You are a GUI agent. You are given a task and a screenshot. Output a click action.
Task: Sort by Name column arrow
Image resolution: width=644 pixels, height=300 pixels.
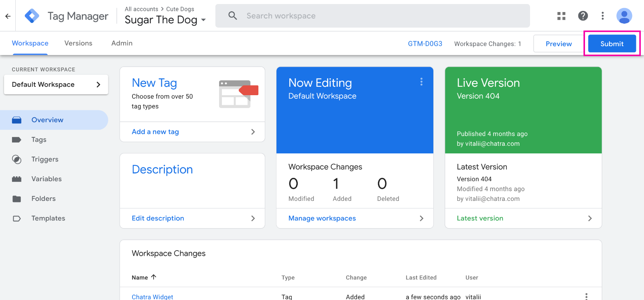point(154,277)
